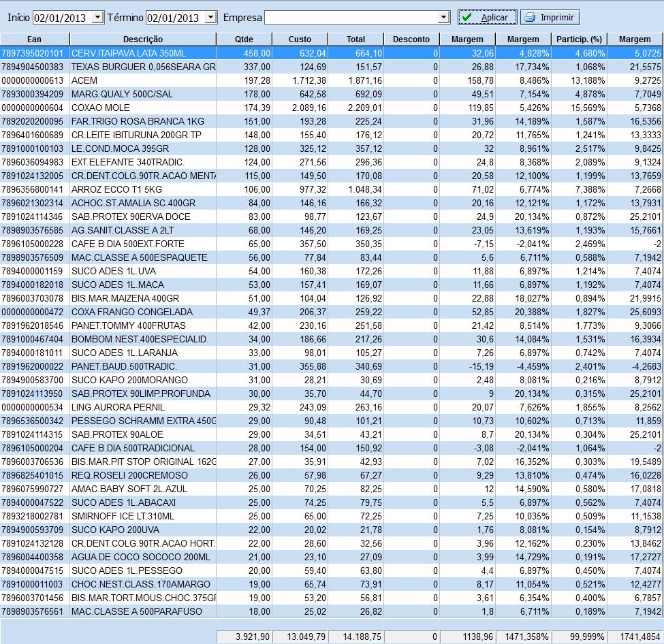This screenshot has width=664, height=644.
Task: Select row PANET.TOMMY 400FRUTAS
Action: (331, 325)
